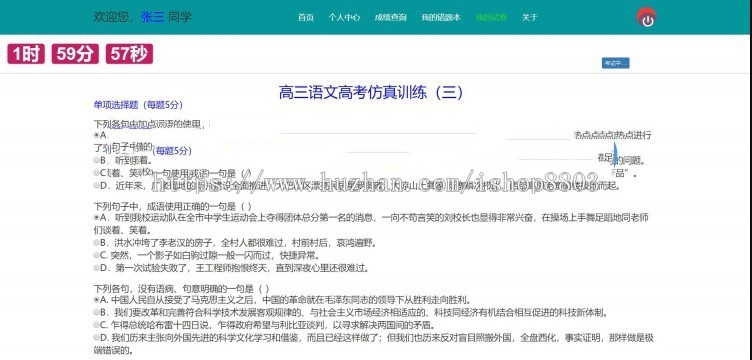The image size is (752, 360).
Task: Select option B 洪水冲垮了李老汉的房子
Action: pyautogui.click(x=97, y=243)
